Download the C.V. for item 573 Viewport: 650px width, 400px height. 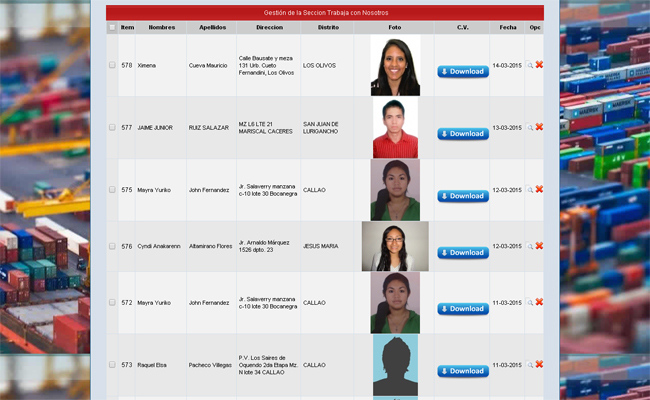coord(463,371)
